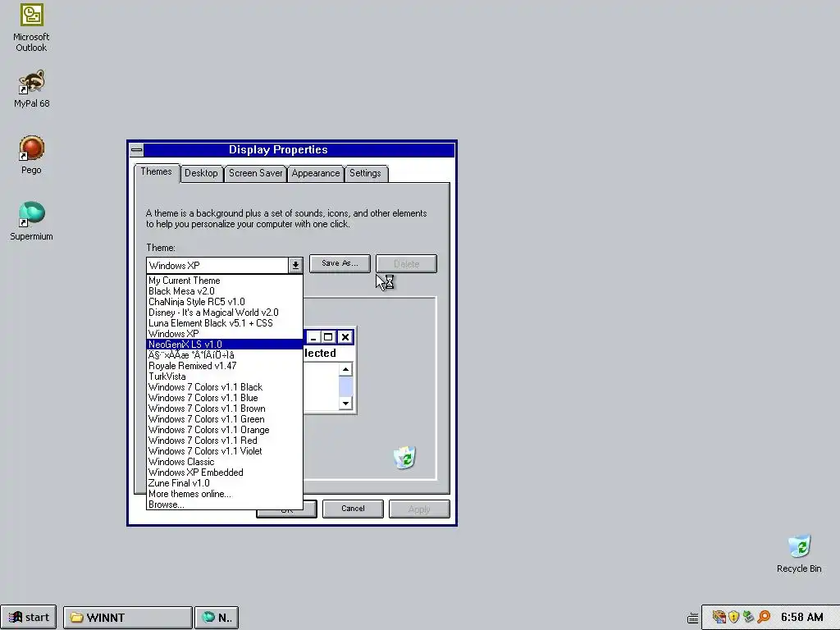Choose the Windows Classic theme

pyautogui.click(x=225, y=462)
